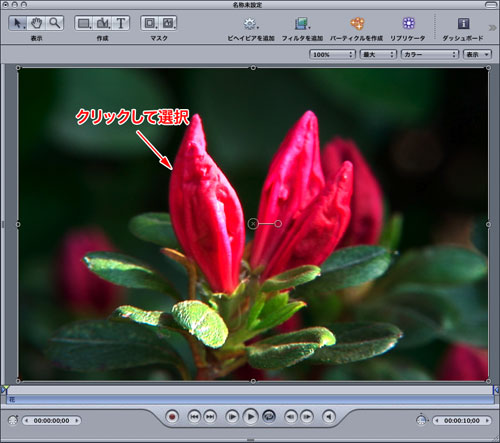Open the Dashboard
Screen dimensions: 500x443
463,23
